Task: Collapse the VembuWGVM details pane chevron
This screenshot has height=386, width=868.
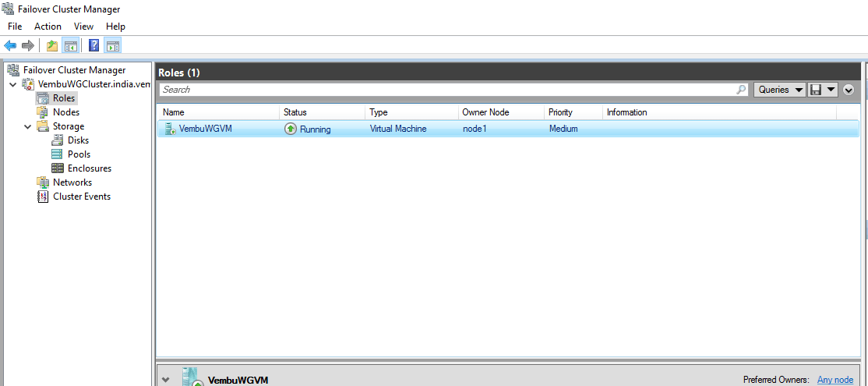Action: click(165, 380)
